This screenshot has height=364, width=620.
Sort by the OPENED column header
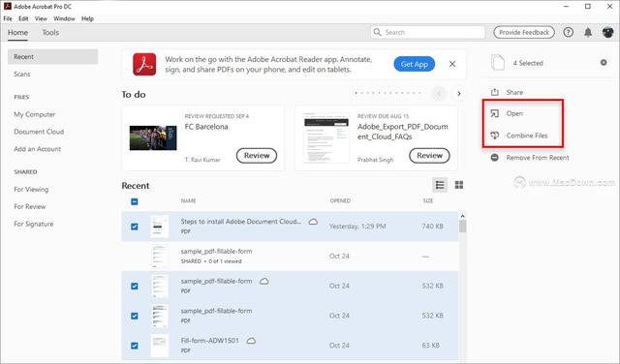point(340,200)
